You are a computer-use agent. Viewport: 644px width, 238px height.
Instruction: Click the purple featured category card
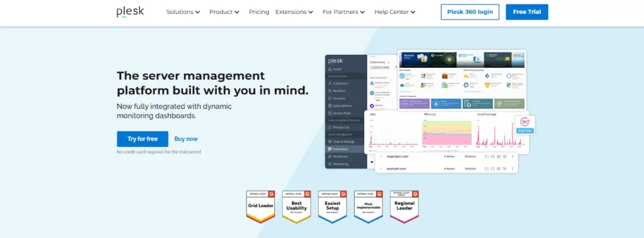coord(414,103)
